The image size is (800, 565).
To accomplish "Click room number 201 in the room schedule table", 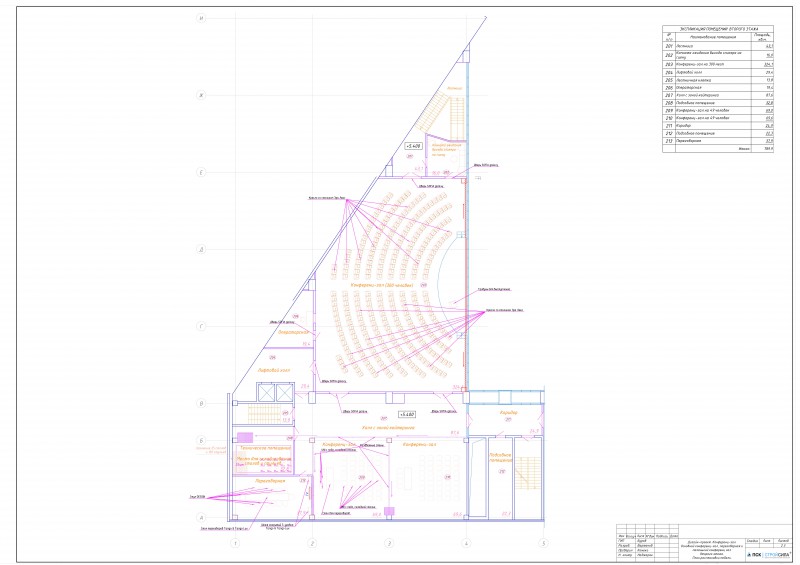I will pyautogui.click(x=669, y=46).
